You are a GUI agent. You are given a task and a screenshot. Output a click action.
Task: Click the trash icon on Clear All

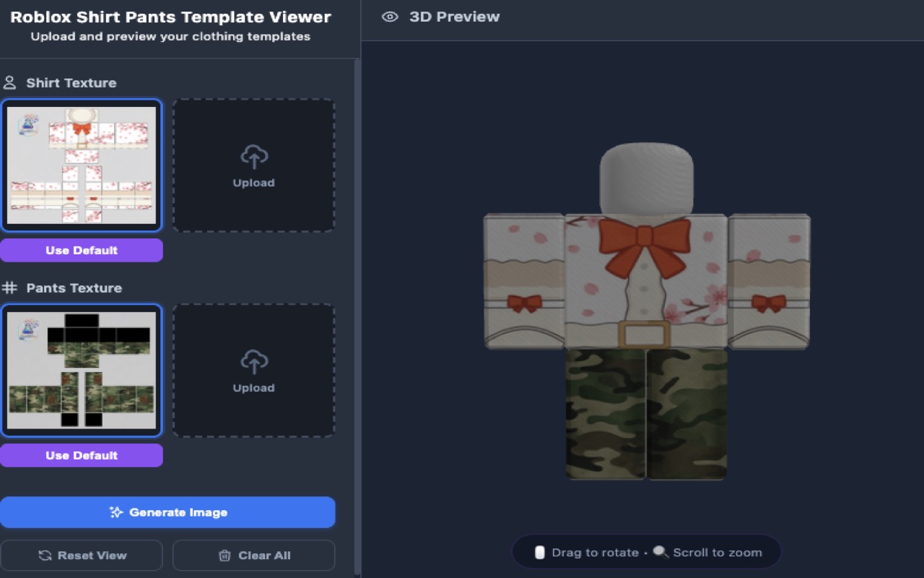coord(225,556)
